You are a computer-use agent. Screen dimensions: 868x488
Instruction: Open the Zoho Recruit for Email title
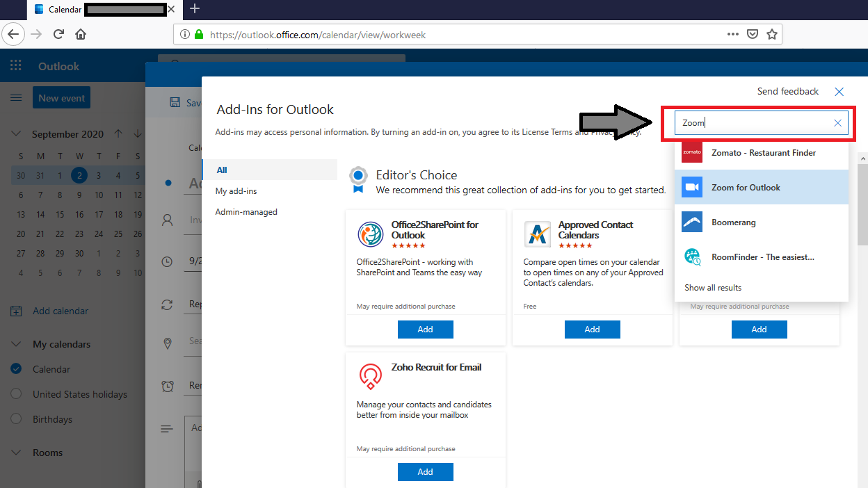[x=437, y=367]
